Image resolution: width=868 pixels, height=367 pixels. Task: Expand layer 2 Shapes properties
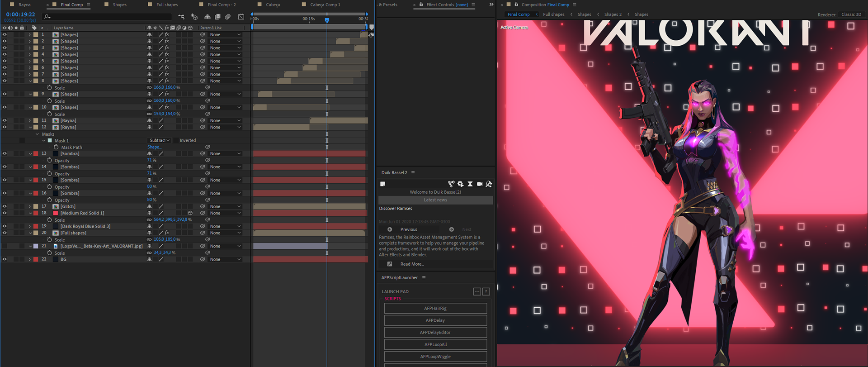click(30, 41)
